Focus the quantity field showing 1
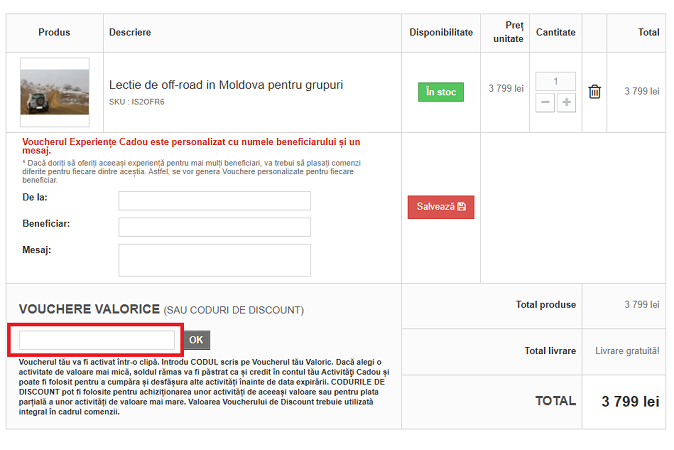Viewport: 674px width, 450px height. [555, 82]
